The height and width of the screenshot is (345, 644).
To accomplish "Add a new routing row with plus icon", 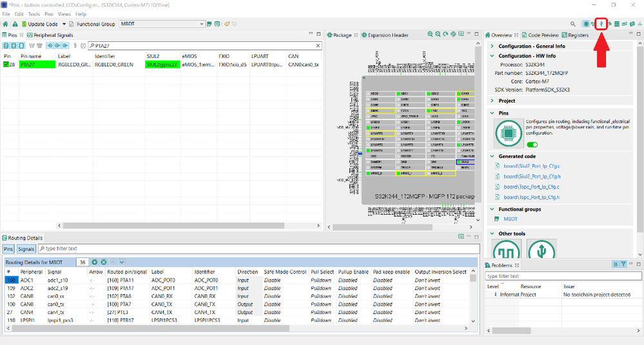I will 95,262.
